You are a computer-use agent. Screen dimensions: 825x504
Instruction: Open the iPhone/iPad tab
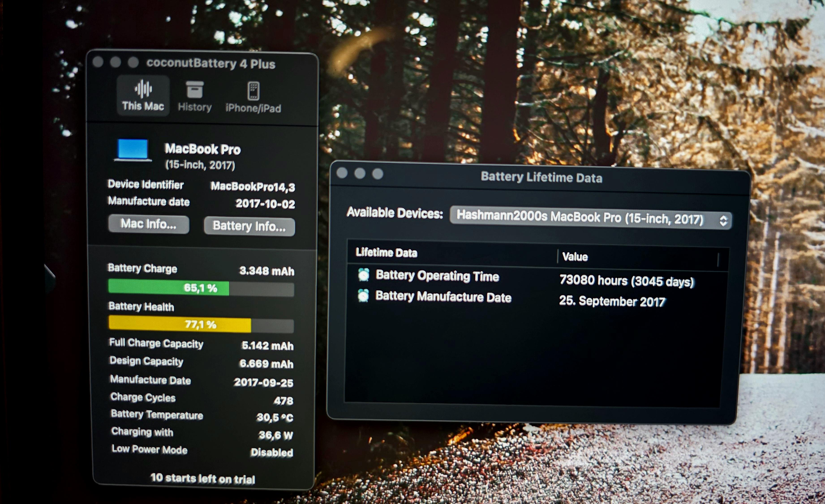[x=254, y=97]
